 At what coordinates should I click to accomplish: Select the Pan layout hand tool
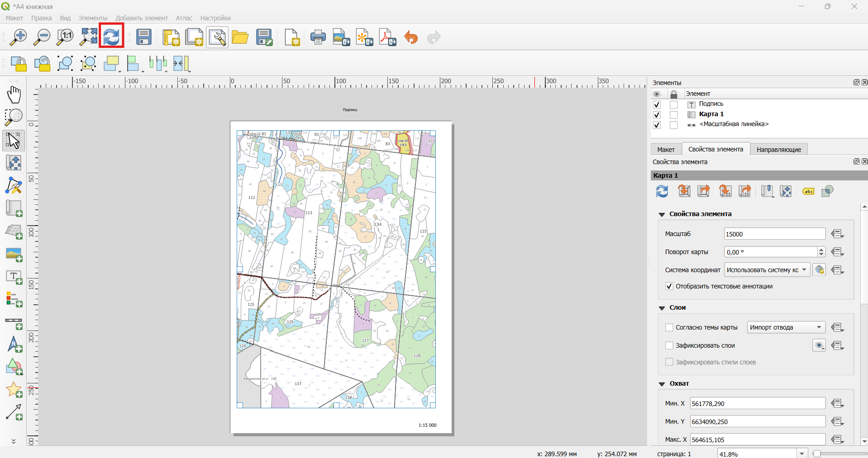[14, 95]
